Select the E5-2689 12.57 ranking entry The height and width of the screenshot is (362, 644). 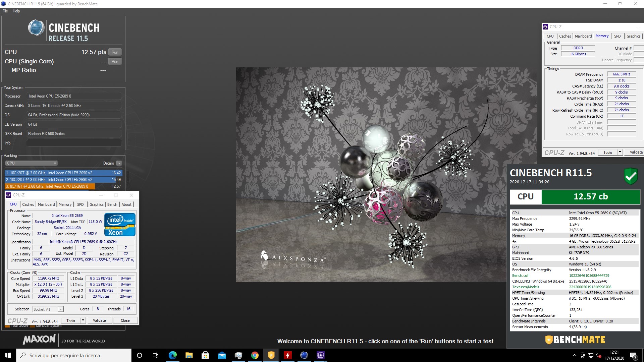pos(63,186)
